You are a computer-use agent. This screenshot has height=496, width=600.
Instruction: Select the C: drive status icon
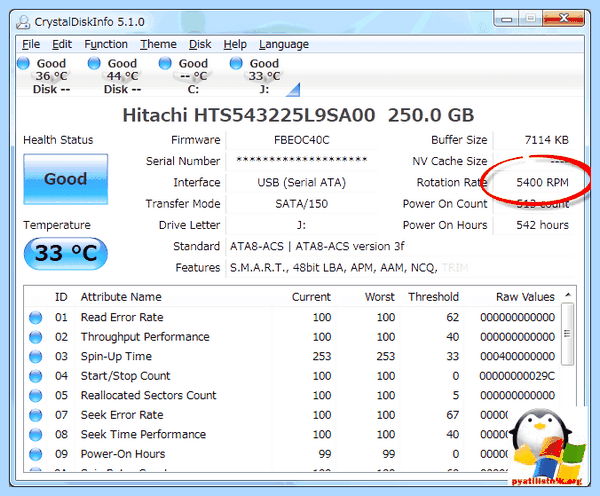point(186,76)
